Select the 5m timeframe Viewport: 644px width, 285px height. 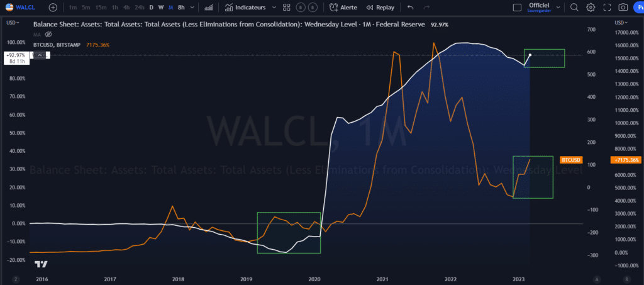(x=86, y=8)
